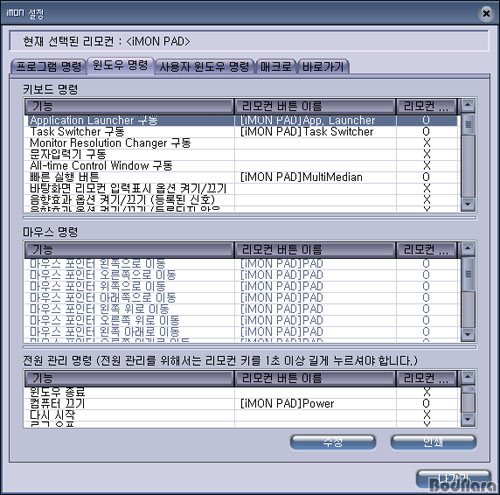Viewport: 500px width, 495px height.
Task: Click the 인쇄 button next to 수정
Action: point(433,442)
